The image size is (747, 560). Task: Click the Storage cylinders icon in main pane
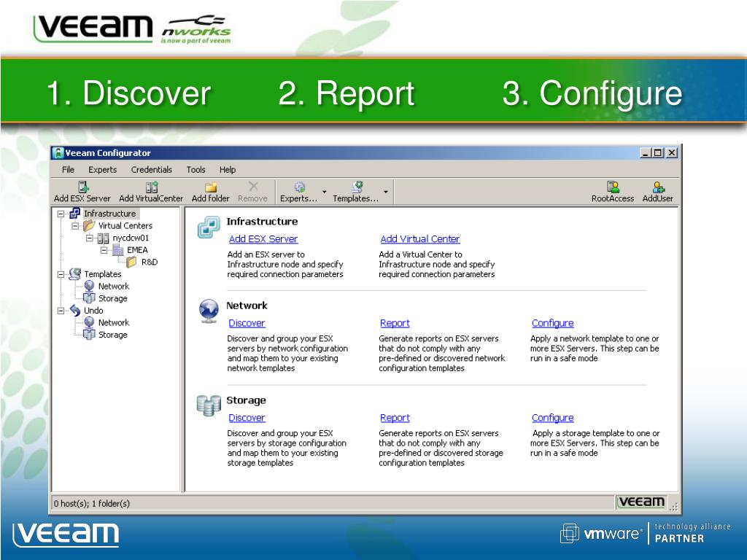(x=209, y=405)
